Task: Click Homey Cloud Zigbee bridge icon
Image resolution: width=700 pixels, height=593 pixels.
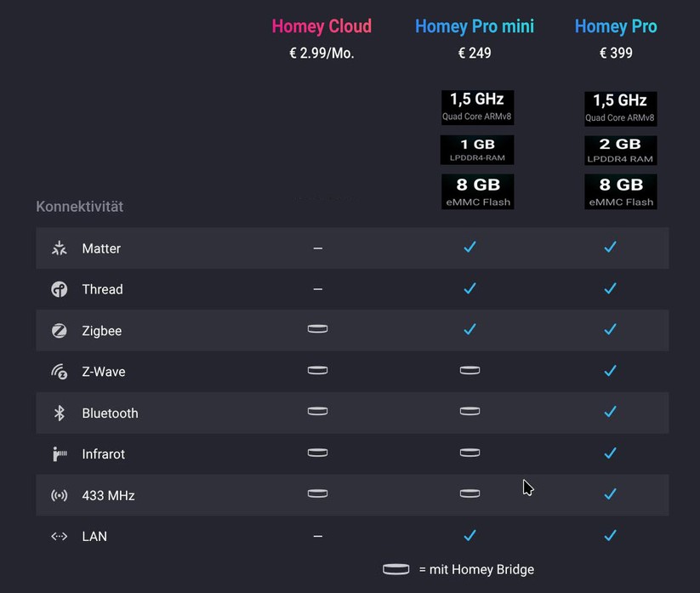Action: coord(317,329)
